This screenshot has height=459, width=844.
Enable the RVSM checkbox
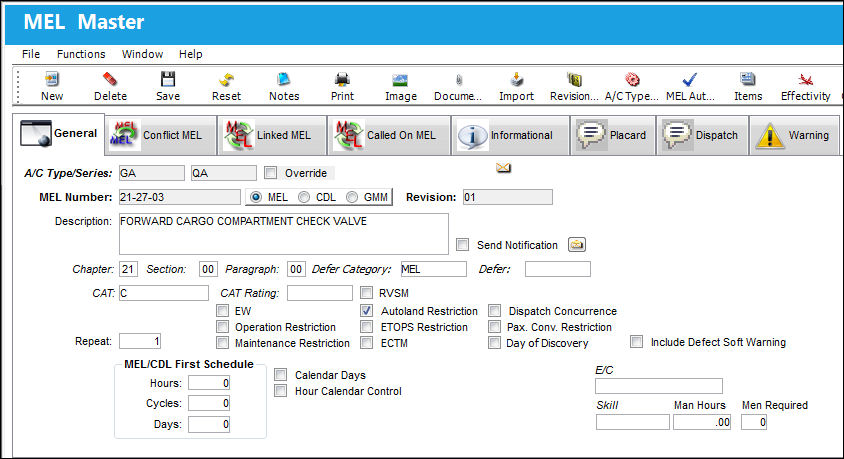367,293
